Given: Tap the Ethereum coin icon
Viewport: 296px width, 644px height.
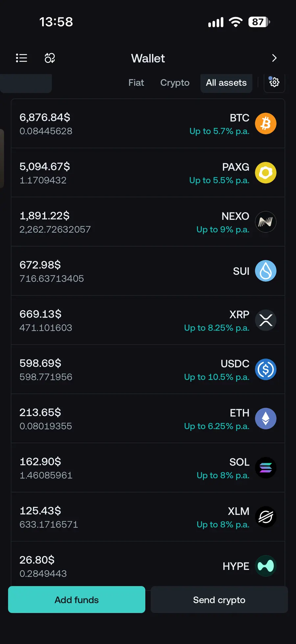Looking at the screenshot, I should click(266, 418).
